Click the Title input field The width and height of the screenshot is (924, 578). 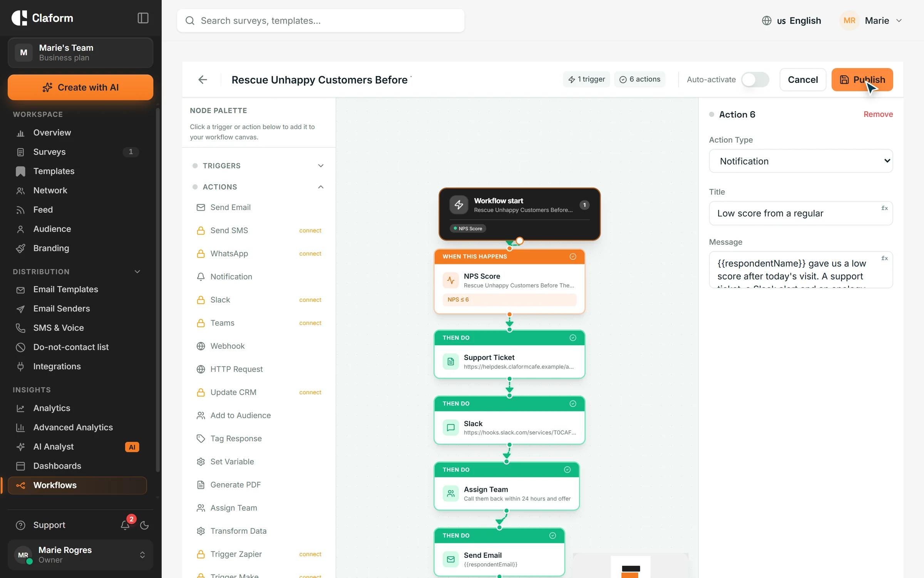tap(801, 213)
